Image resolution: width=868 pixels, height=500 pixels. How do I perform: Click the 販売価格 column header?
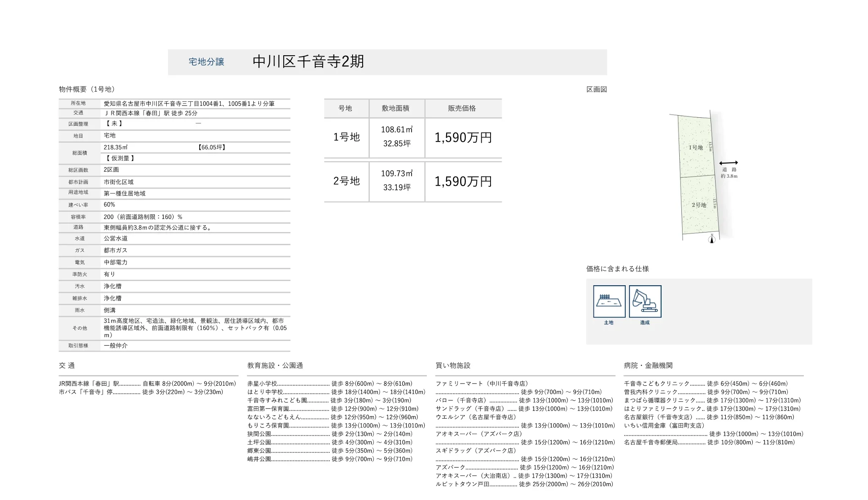462,108
